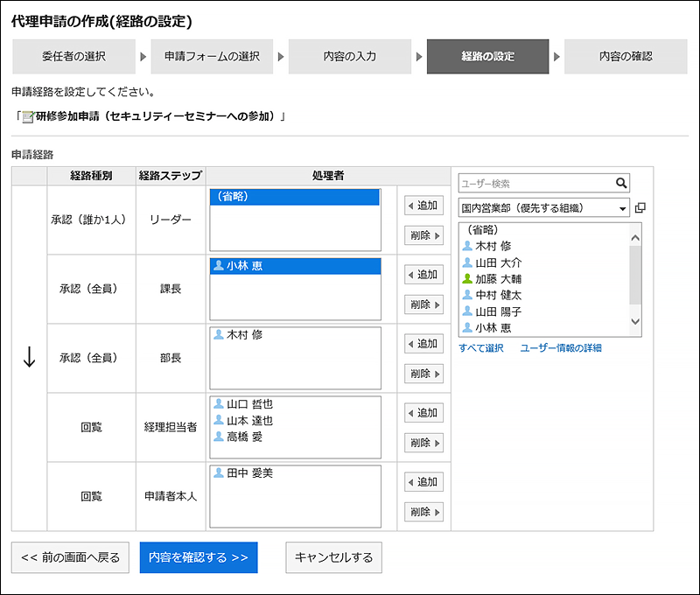Open the organization picker popup icon
This screenshot has height=595, width=700.
[640, 208]
